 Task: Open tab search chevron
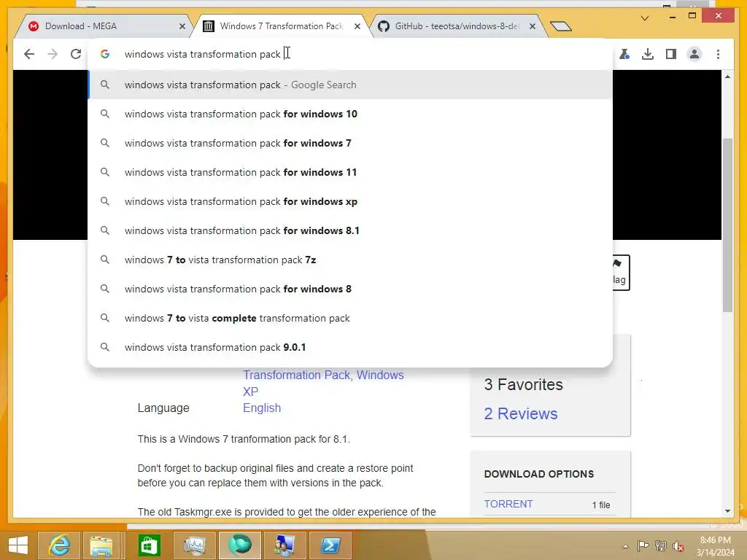[645, 18]
